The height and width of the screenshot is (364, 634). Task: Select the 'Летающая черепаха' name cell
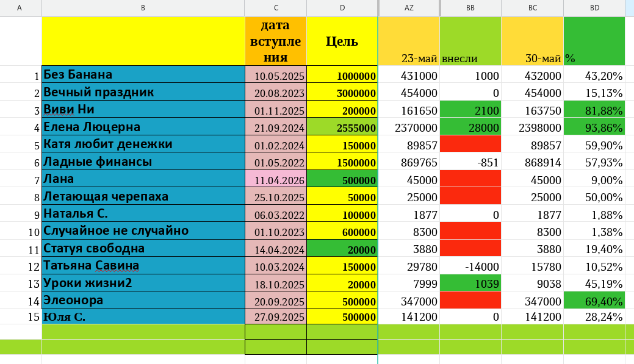pos(143,196)
